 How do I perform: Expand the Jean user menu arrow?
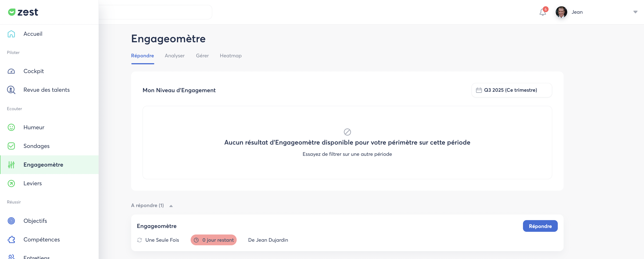tap(635, 12)
